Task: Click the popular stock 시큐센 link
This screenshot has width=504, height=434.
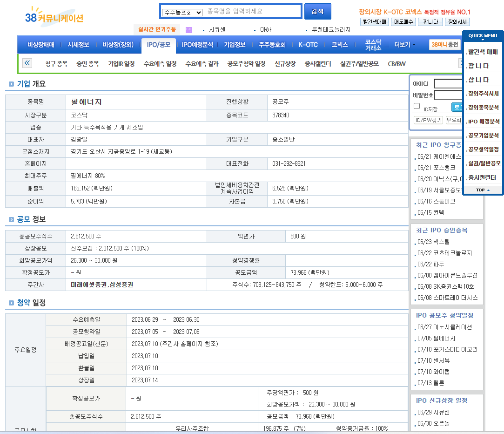Action: tap(217, 30)
